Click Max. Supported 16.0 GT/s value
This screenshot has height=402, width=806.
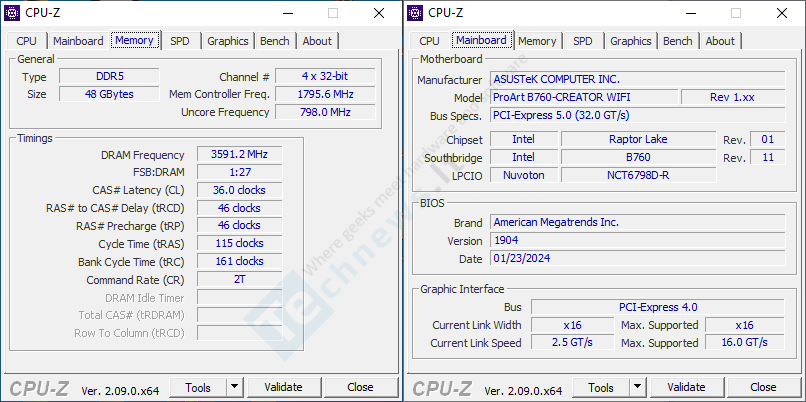tap(745, 342)
